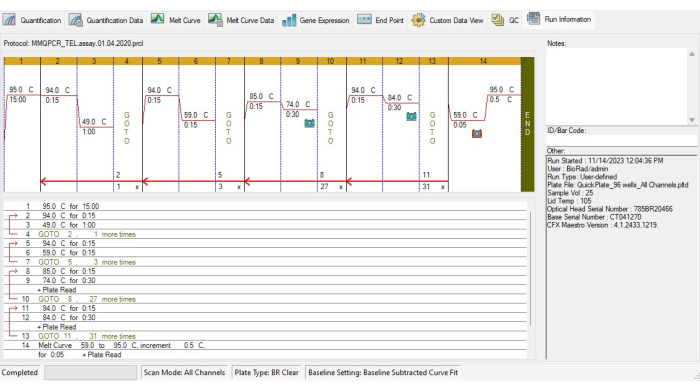The width and height of the screenshot is (700, 391).
Task: Select the Melt Curve tab icon
Action: coord(158,19)
